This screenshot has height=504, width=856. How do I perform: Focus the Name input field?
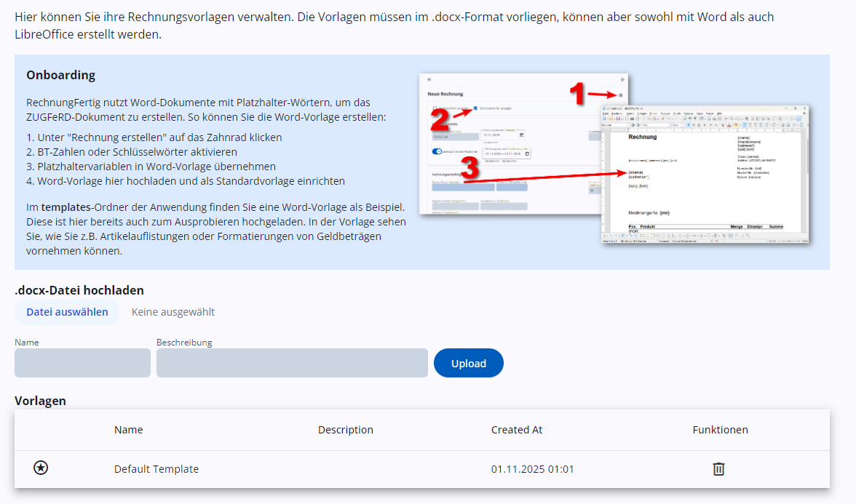coord(82,363)
